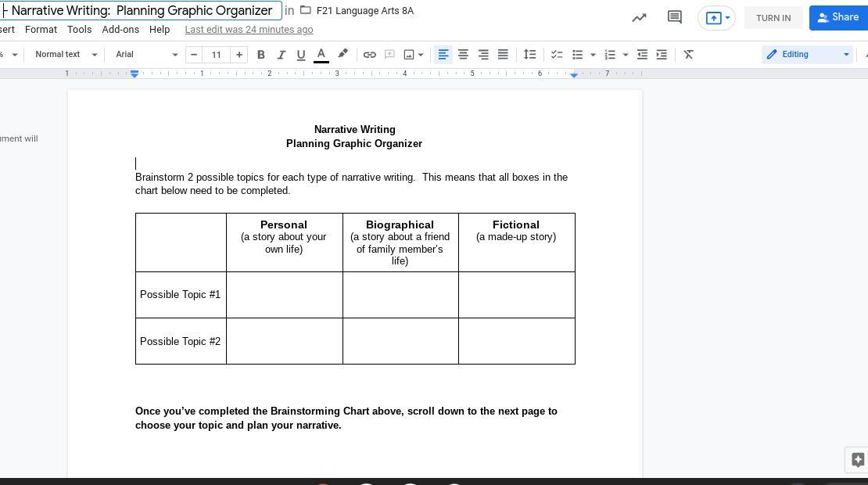Open bulleted list style options
The image size is (868, 485).
(x=593, y=54)
